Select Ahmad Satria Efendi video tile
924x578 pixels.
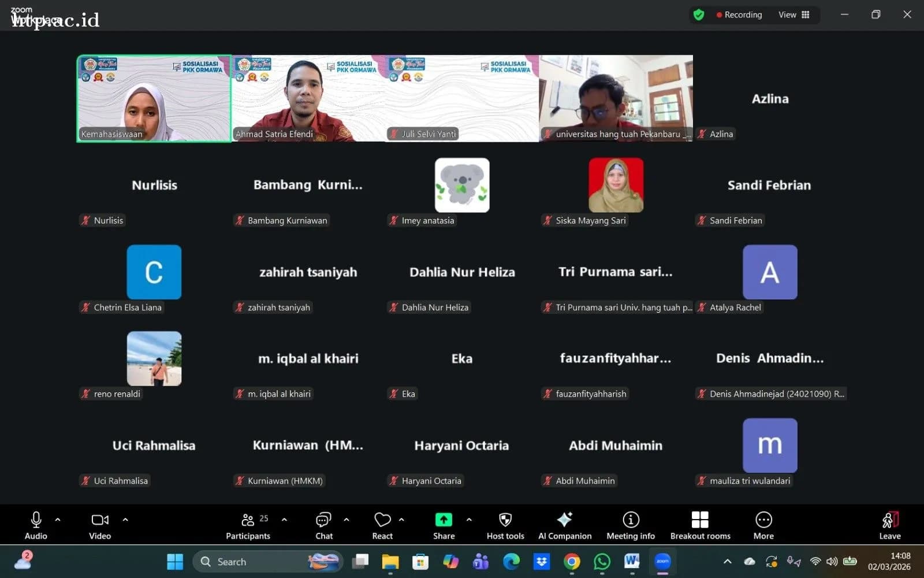click(308, 98)
